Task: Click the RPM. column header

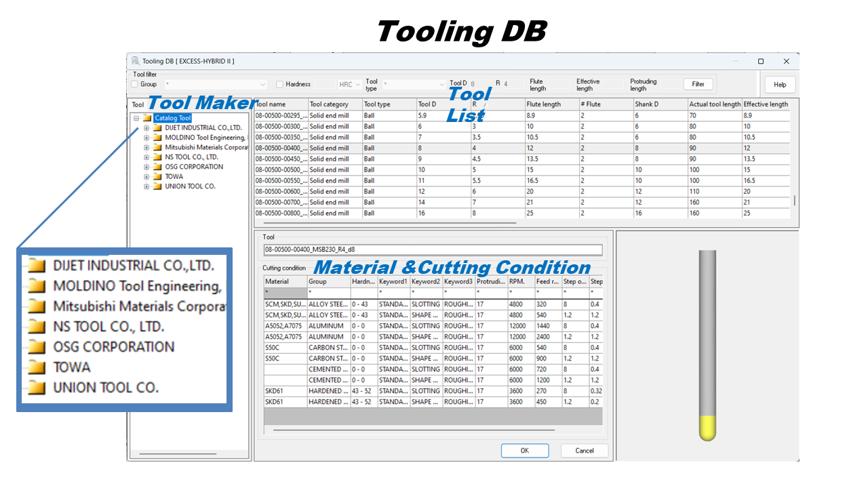Action: 521,281
